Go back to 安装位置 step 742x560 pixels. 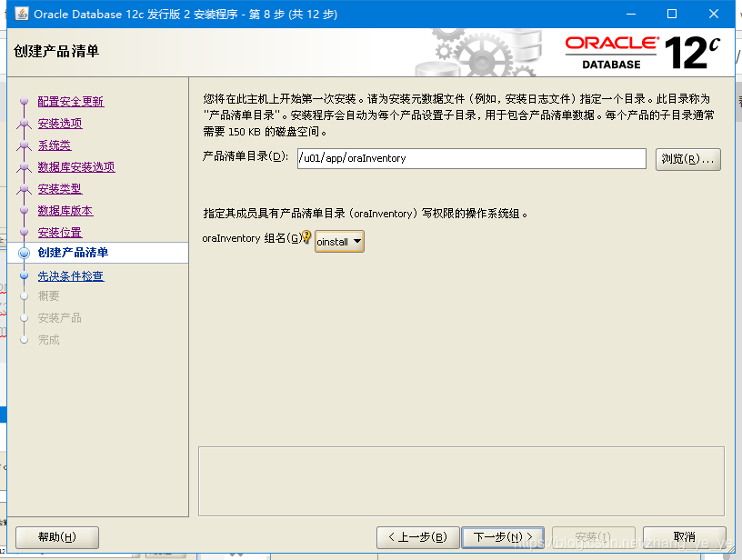(x=60, y=232)
